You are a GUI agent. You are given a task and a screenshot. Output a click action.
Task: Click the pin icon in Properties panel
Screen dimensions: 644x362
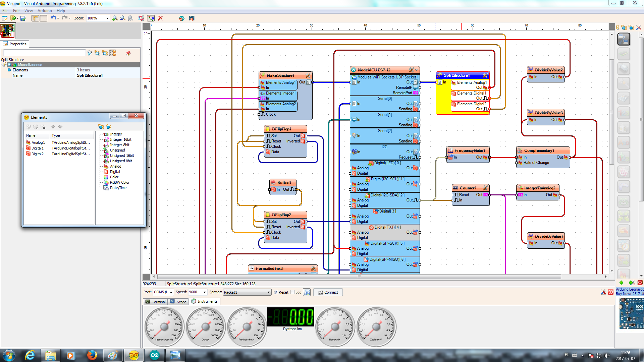click(x=128, y=53)
